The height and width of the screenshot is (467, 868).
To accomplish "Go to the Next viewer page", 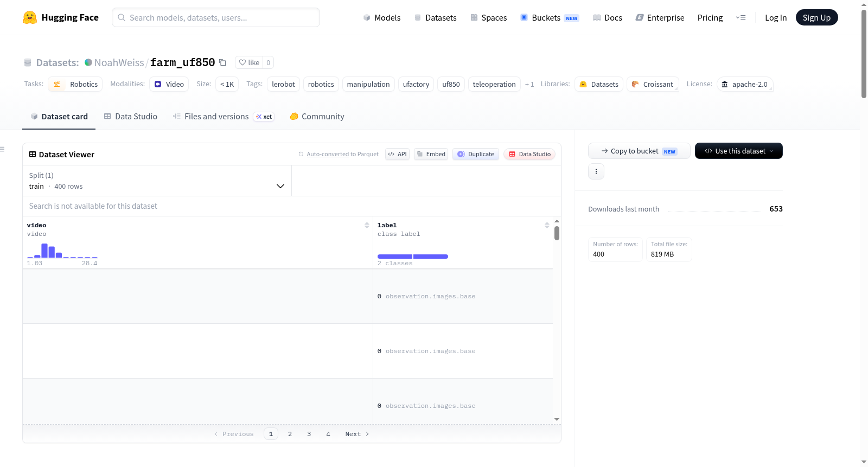I will tap(357, 434).
